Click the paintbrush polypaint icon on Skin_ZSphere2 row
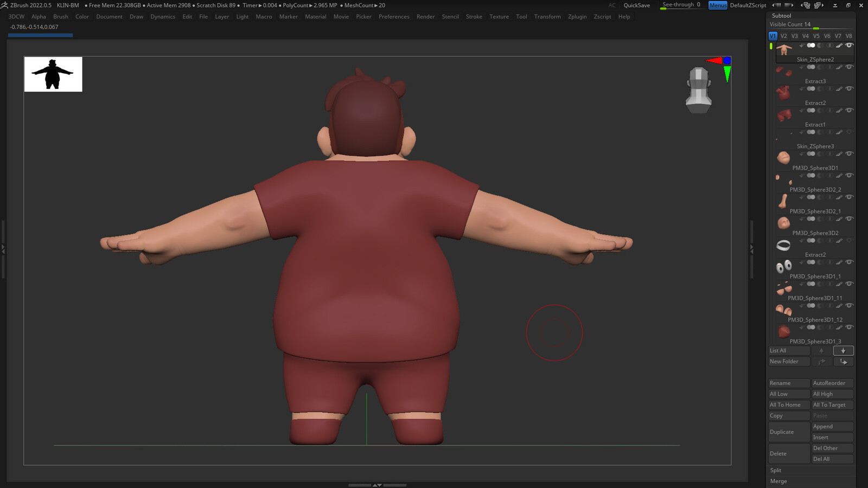Viewport: 868px width, 488px height. tap(839, 46)
